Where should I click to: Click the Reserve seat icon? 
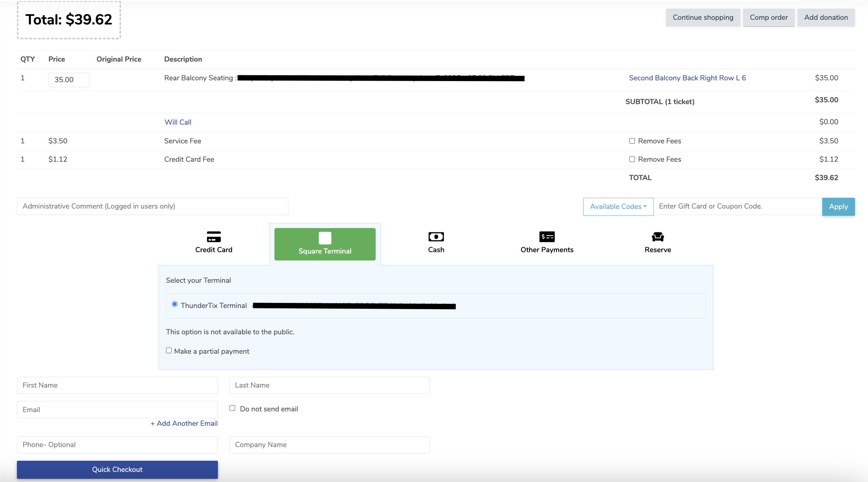(657, 237)
